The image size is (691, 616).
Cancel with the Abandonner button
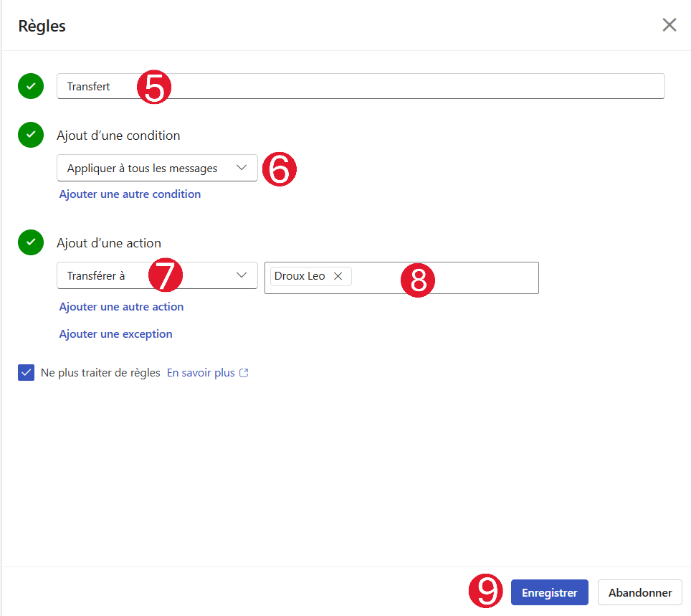pyautogui.click(x=640, y=592)
